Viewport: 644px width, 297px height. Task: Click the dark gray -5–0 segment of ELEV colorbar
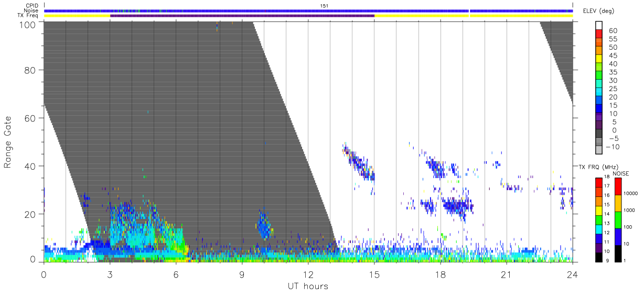click(x=599, y=134)
